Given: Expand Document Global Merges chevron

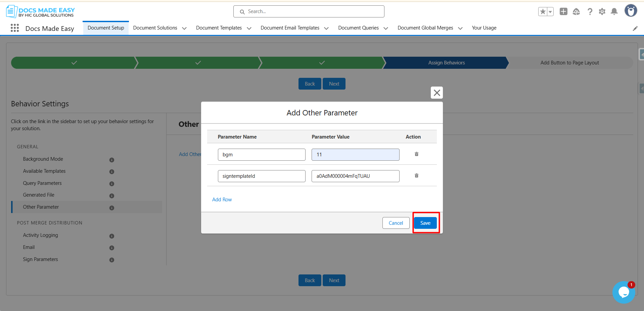Looking at the screenshot, I should 460,29.
